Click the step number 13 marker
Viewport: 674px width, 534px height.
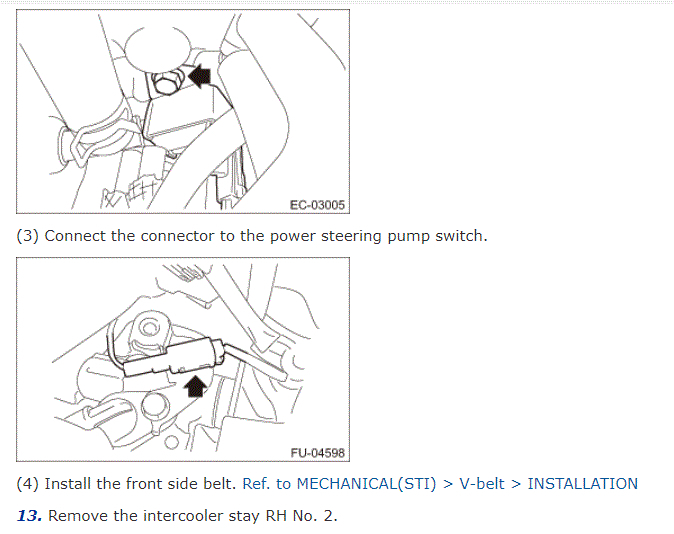[30, 516]
